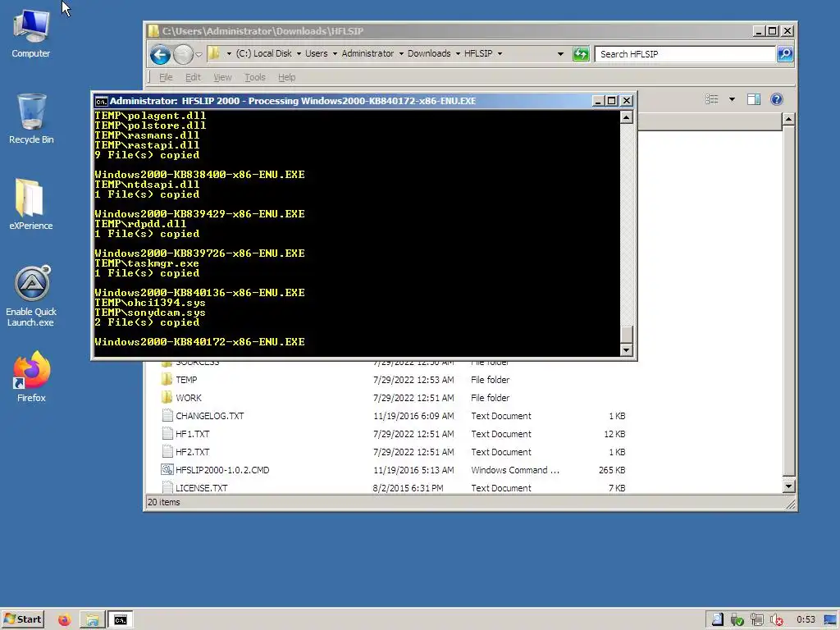Launch Firefox from the taskbar
Viewport: 840px width, 630px height.
64,620
